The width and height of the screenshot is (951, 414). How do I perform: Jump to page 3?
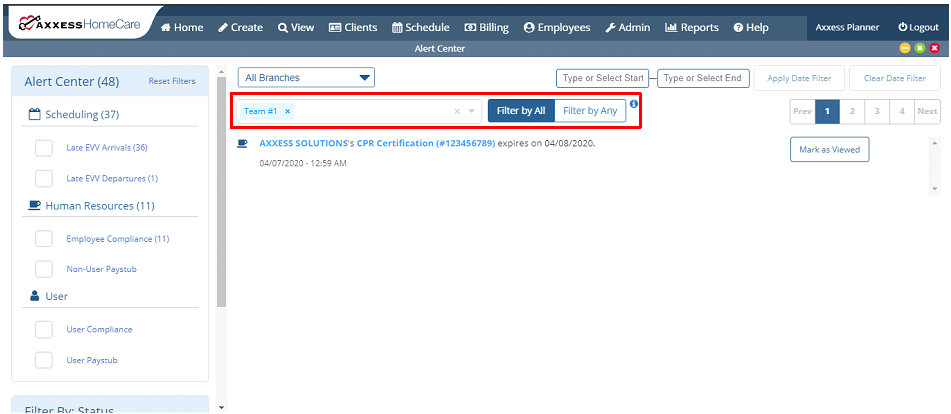pos(877,112)
